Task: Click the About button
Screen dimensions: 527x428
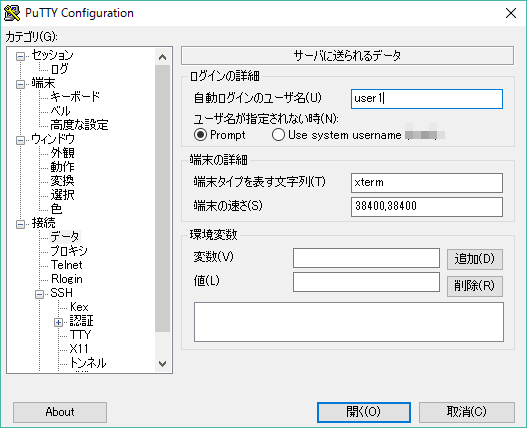Action: coord(60,412)
